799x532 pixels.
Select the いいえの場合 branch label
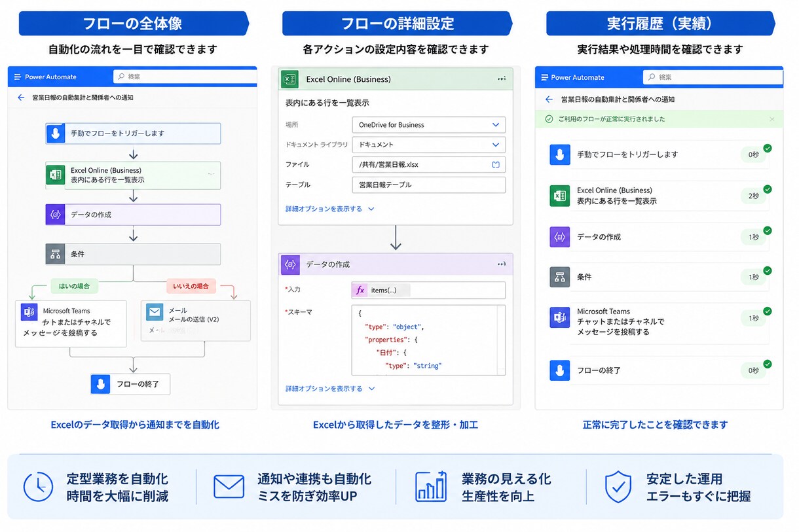point(191,286)
